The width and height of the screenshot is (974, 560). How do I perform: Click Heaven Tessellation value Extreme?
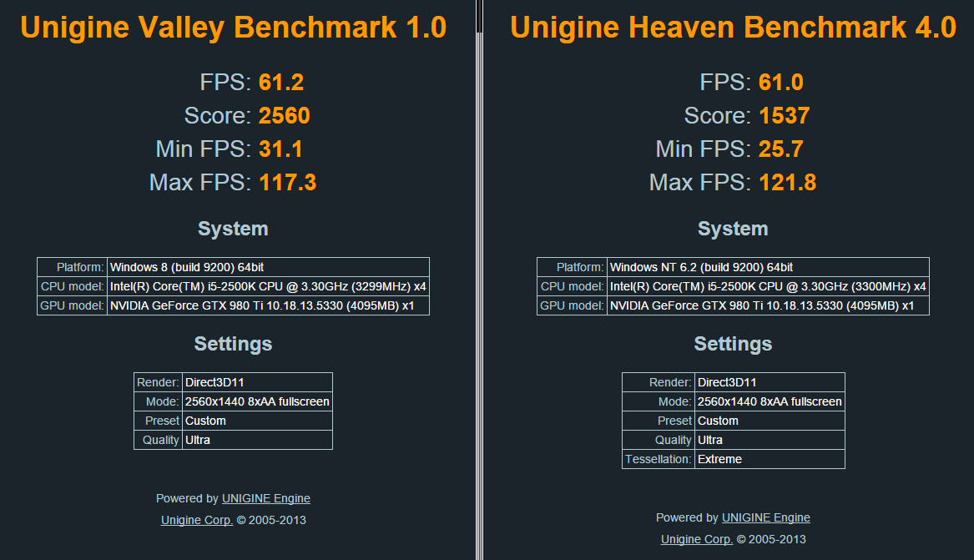[x=770, y=460]
